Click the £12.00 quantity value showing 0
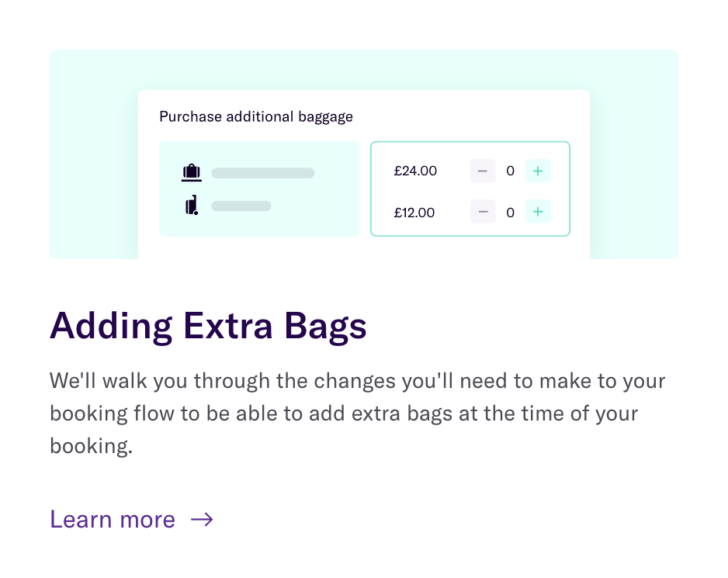Image resolution: width=728 pixels, height=578 pixels. [510, 212]
